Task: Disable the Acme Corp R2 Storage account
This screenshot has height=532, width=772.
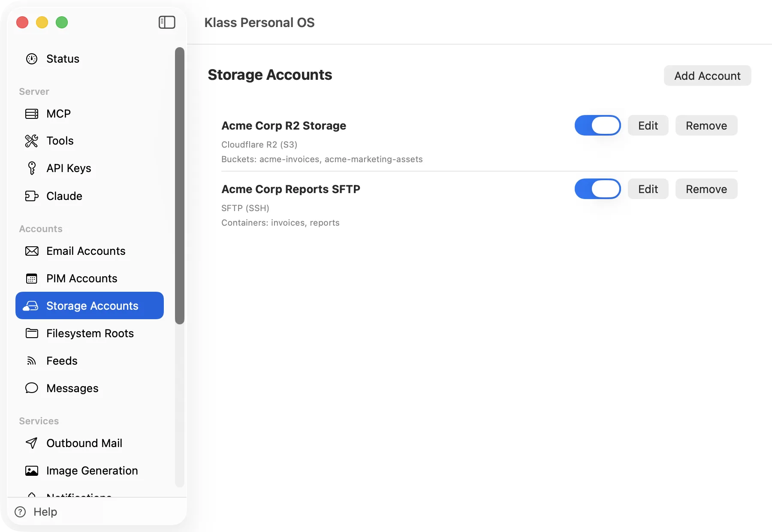Action: tap(597, 125)
